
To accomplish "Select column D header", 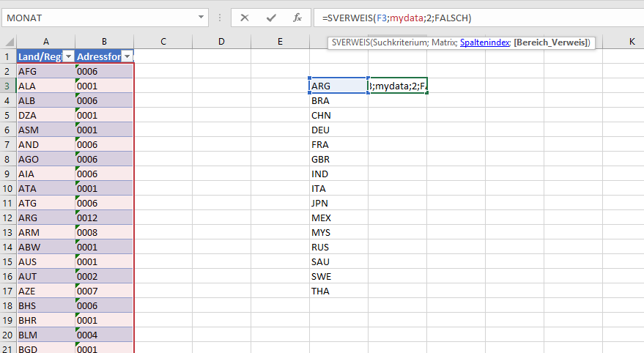I will pos(221,42).
